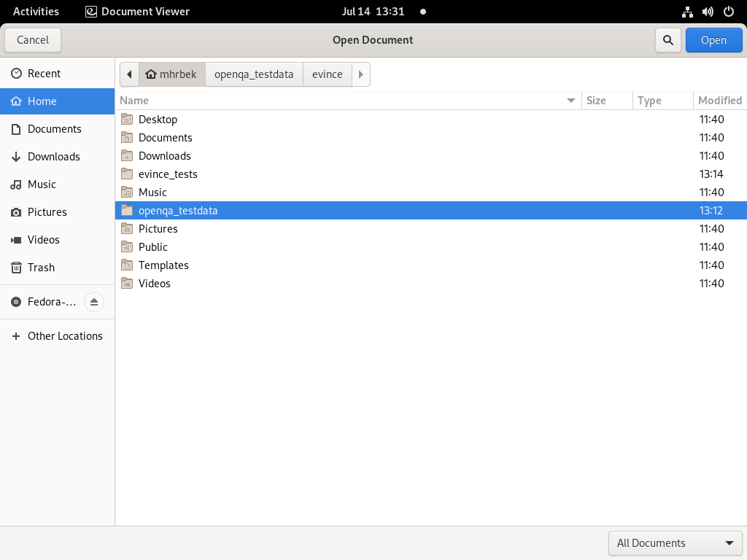Open the volume indicator
The image size is (747, 560).
[x=708, y=12]
